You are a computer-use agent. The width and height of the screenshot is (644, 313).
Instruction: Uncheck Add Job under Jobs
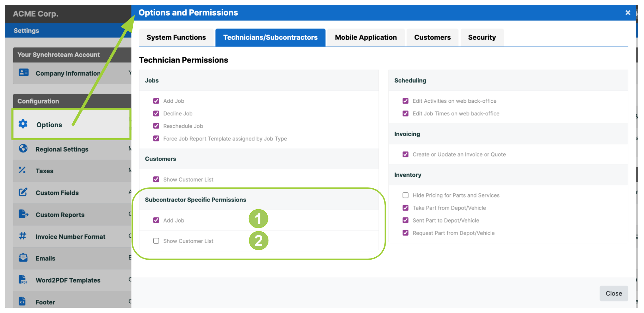click(156, 101)
